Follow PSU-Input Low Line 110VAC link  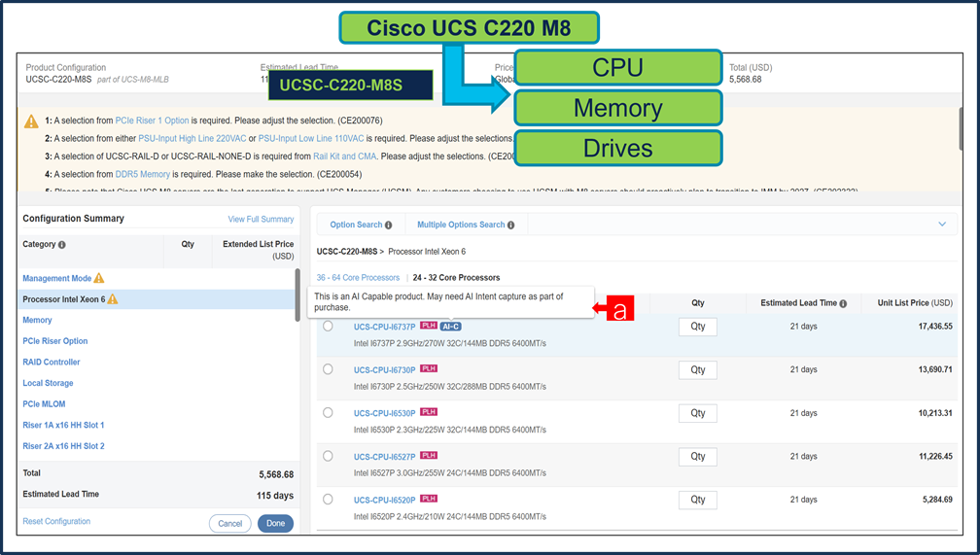pyautogui.click(x=311, y=139)
